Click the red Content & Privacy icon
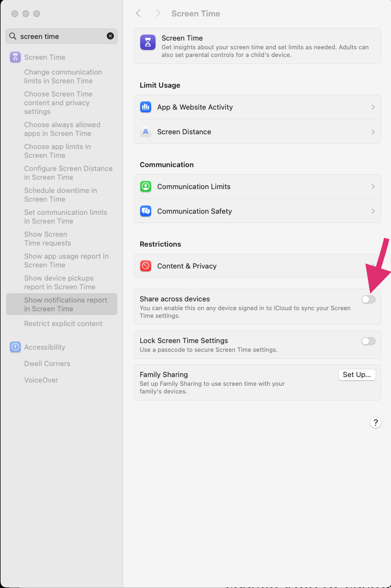This screenshot has width=391, height=588. (146, 266)
